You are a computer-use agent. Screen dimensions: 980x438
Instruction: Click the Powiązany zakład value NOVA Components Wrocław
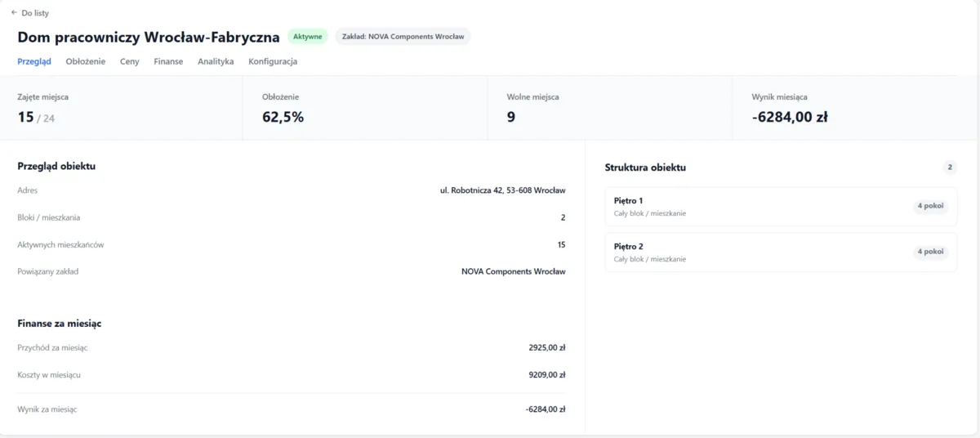(x=513, y=271)
